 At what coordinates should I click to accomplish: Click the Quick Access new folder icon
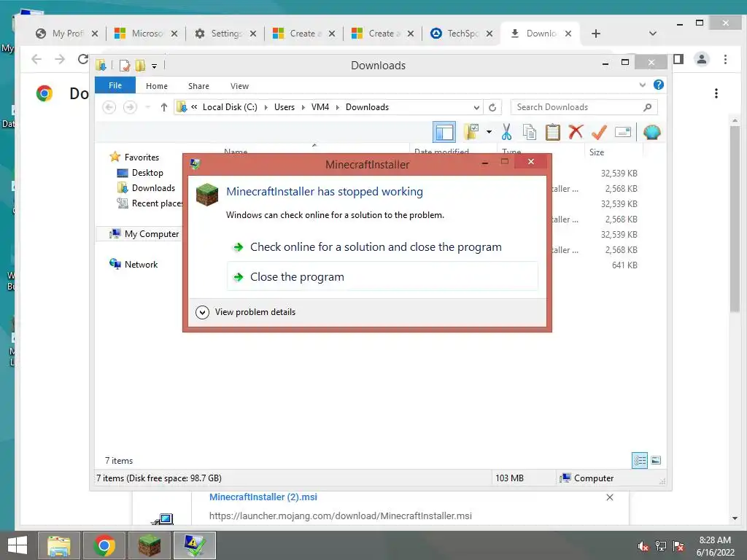tap(140, 65)
